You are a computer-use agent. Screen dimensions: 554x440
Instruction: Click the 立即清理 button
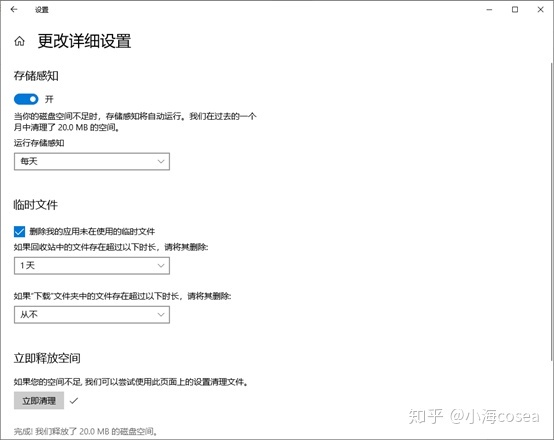(x=39, y=400)
